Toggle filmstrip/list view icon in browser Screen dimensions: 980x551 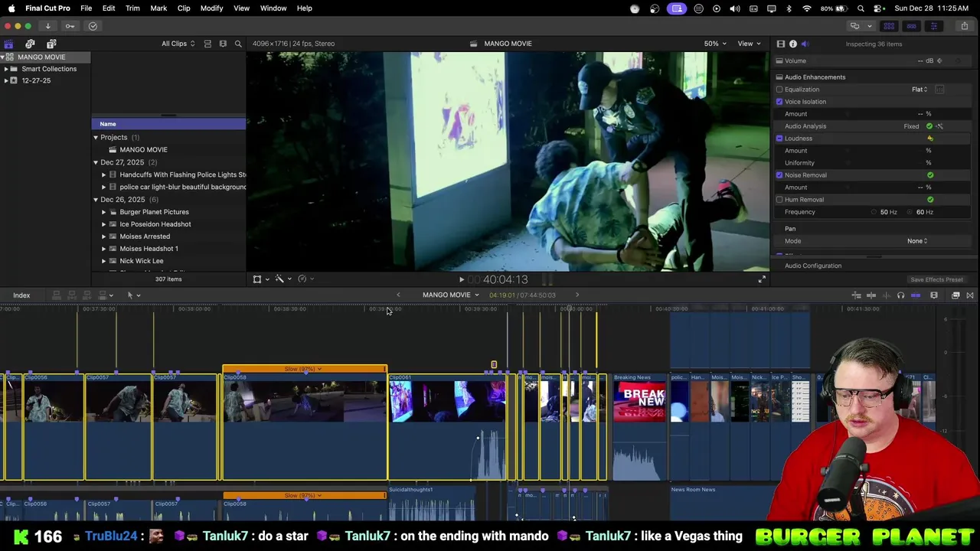click(223, 44)
